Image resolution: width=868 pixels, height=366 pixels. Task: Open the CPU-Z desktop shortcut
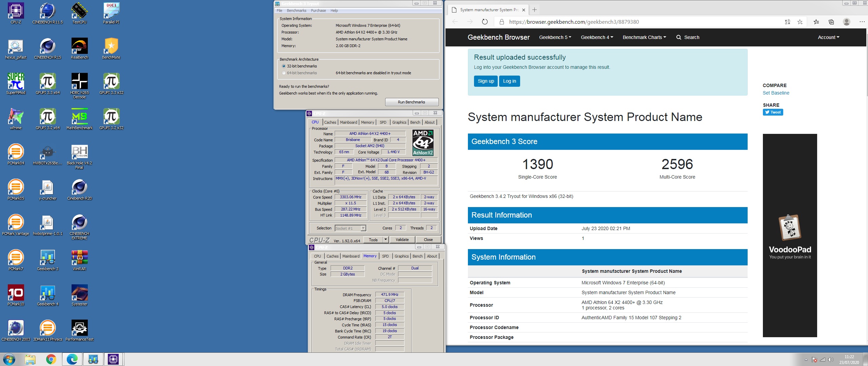pos(16,14)
